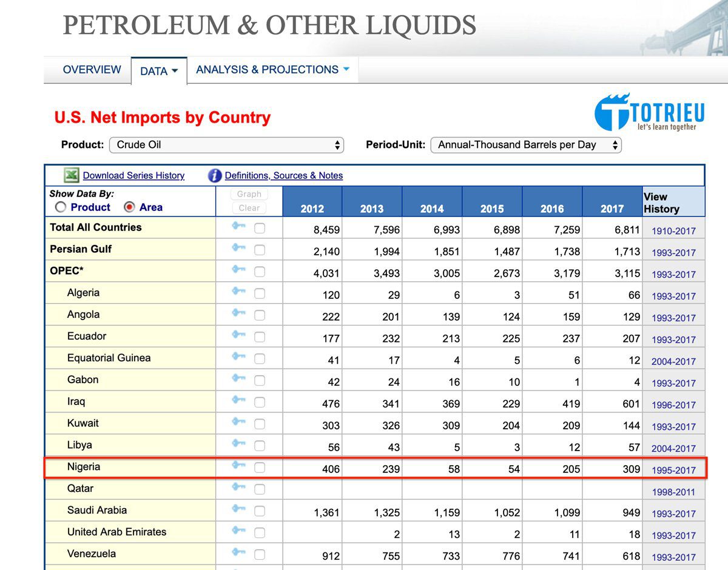This screenshot has width=728, height=570.
Task: Expand the Analysis & Projections menu
Action: (272, 70)
